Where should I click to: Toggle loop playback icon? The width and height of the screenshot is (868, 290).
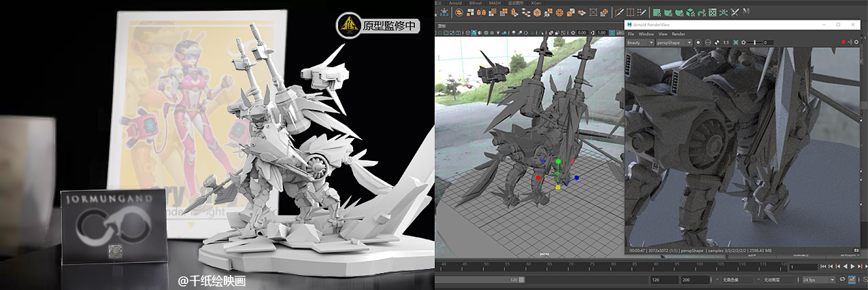[x=842, y=279]
